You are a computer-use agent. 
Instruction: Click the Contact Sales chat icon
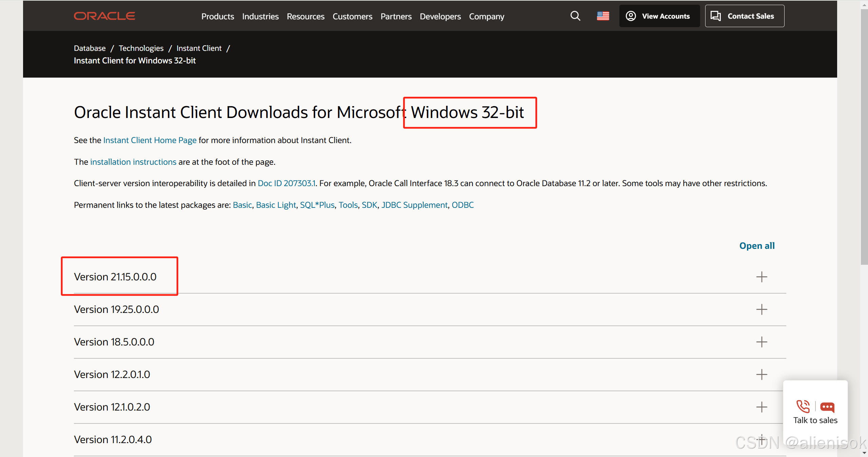point(716,16)
